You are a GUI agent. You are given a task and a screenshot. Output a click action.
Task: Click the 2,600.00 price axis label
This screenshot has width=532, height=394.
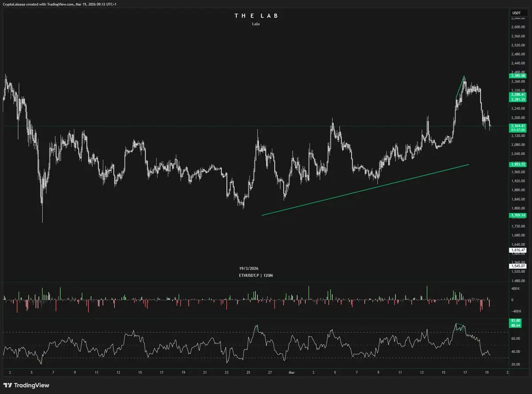519,27
